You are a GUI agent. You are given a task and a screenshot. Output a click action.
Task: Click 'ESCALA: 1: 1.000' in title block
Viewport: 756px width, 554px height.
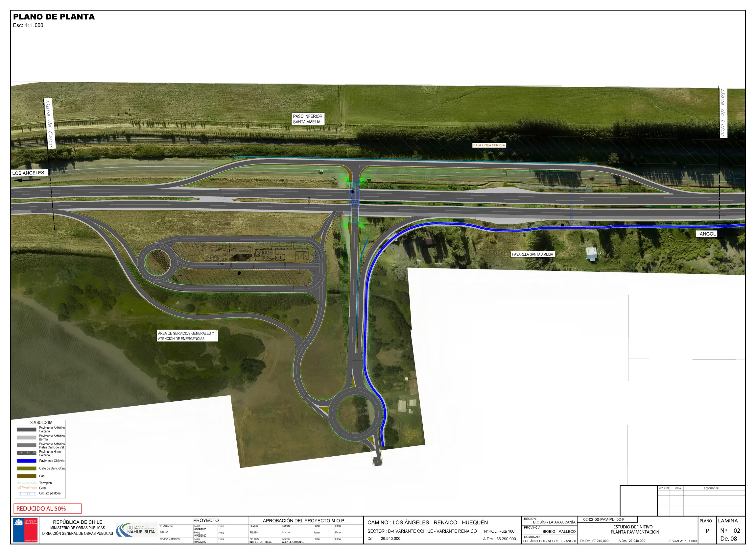683,541
